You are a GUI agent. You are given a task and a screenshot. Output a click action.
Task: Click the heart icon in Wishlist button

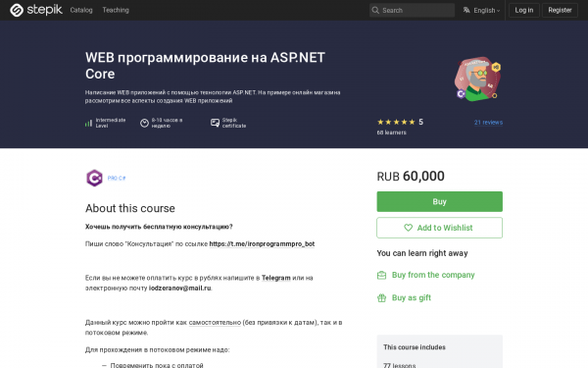[408, 228]
